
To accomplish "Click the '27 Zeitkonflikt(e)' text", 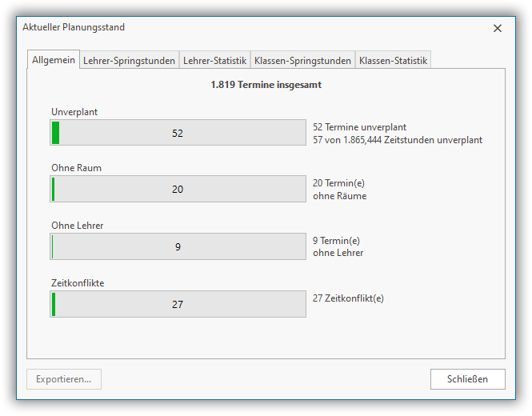I will point(348,298).
